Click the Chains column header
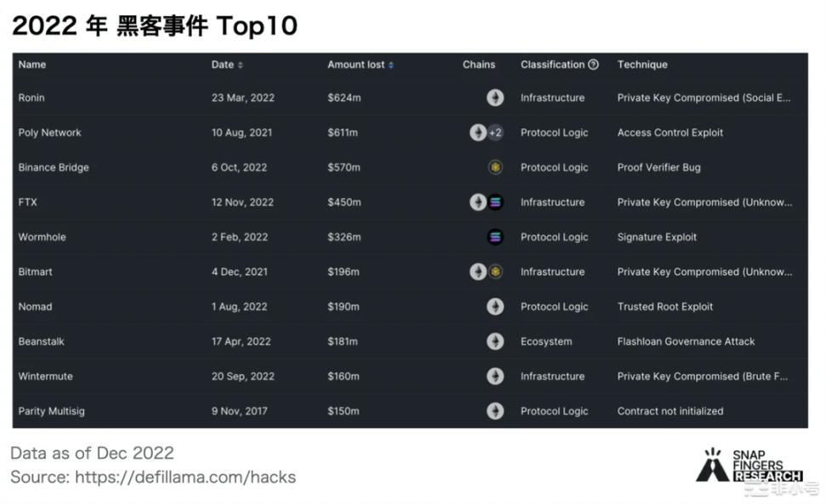This screenshot has width=826, height=504. click(478, 65)
